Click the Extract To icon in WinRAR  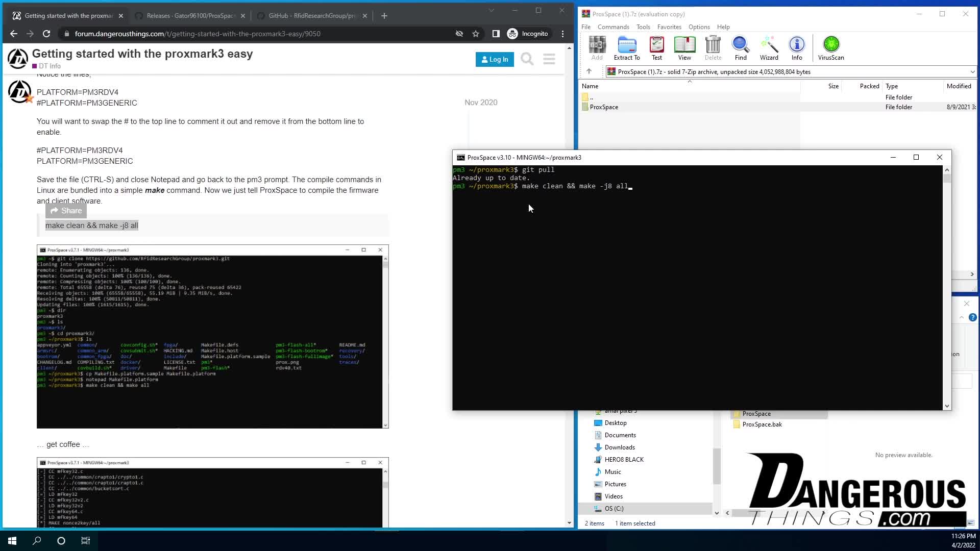tap(627, 48)
